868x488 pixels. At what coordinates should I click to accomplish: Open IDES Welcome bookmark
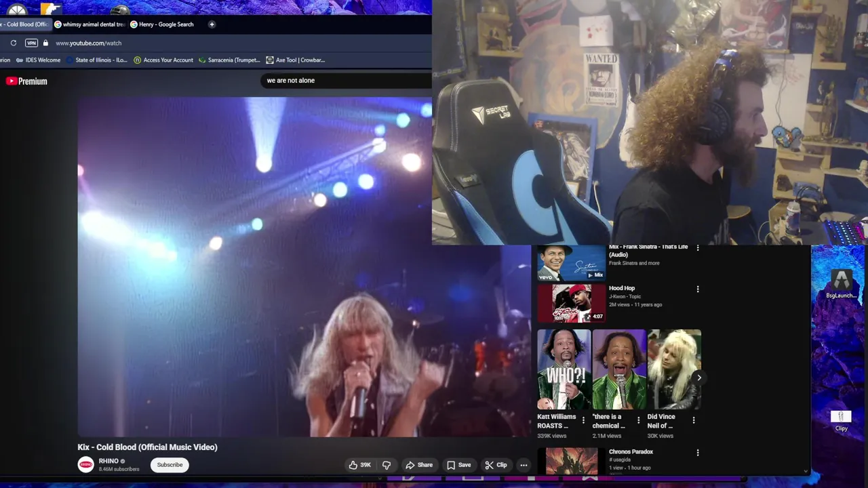tap(38, 60)
